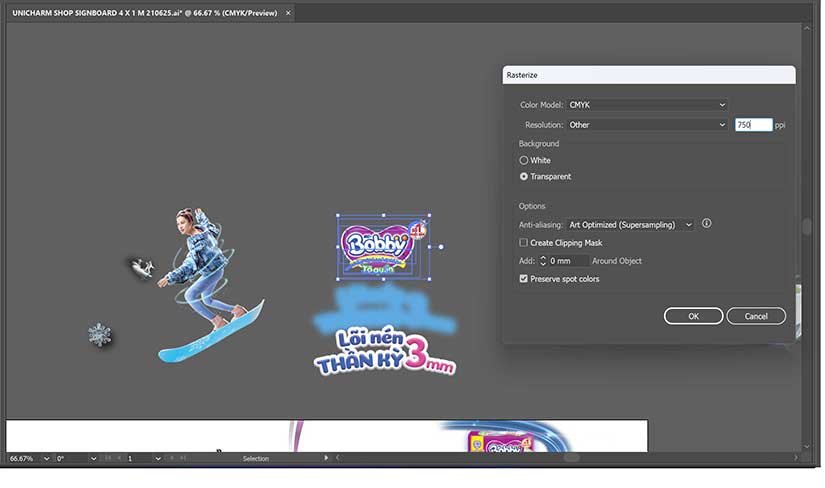Click the Add value stepper arrows
The image size is (825, 488).
(x=543, y=261)
